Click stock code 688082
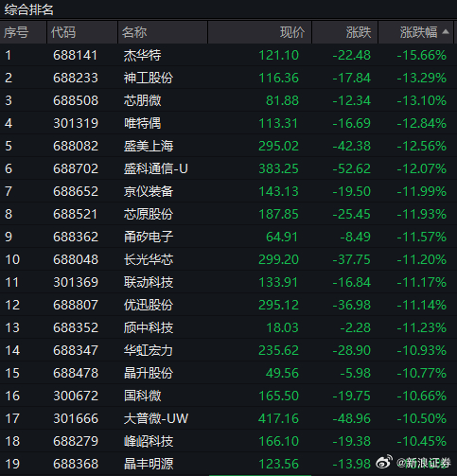Viewport: 457px width, 476px height. pyautogui.click(x=76, y=146)
